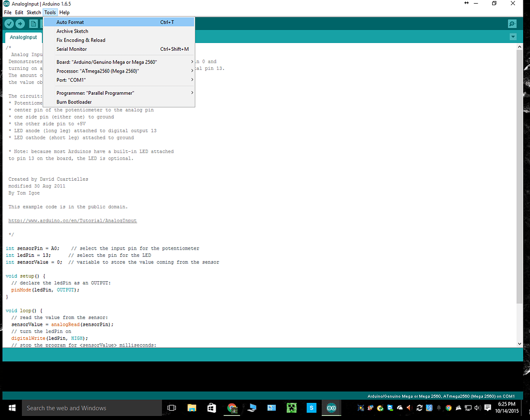Open the arduino.cc AnalogInput tutorial link
Screen dimensions: 530x420
pyautogui.click(x=72, y=221)
